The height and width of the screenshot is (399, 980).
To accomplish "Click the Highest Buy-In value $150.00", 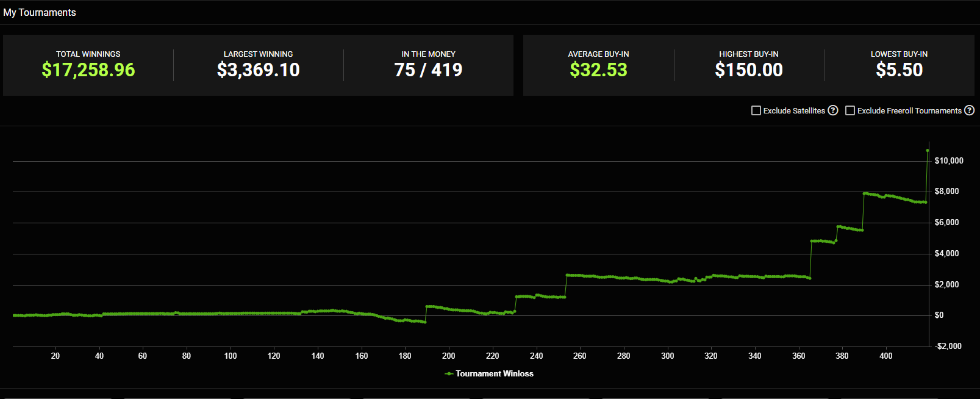I will coord(748,70).
